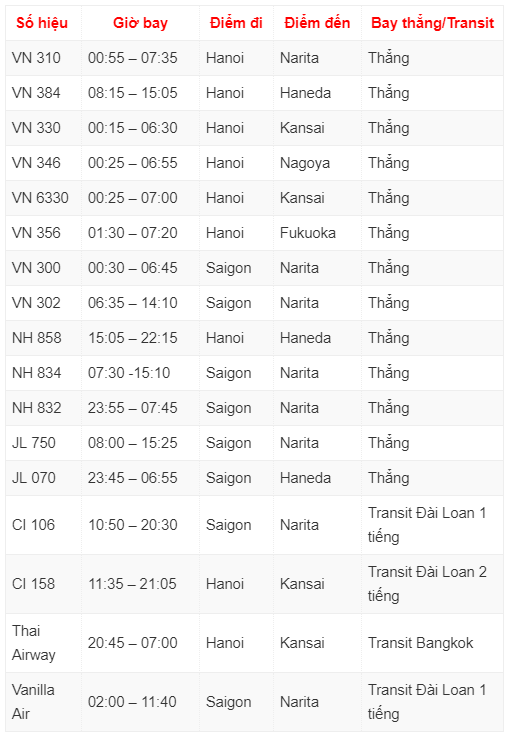
Task: Select flight time 08:15 – 15:05
Action: (133, 93)
